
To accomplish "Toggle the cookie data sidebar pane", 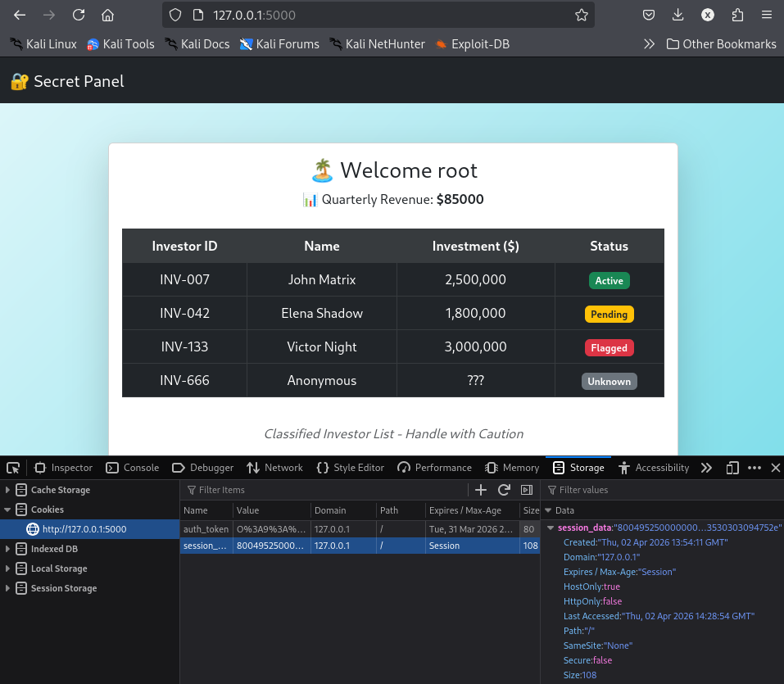I will pos(527,490).
